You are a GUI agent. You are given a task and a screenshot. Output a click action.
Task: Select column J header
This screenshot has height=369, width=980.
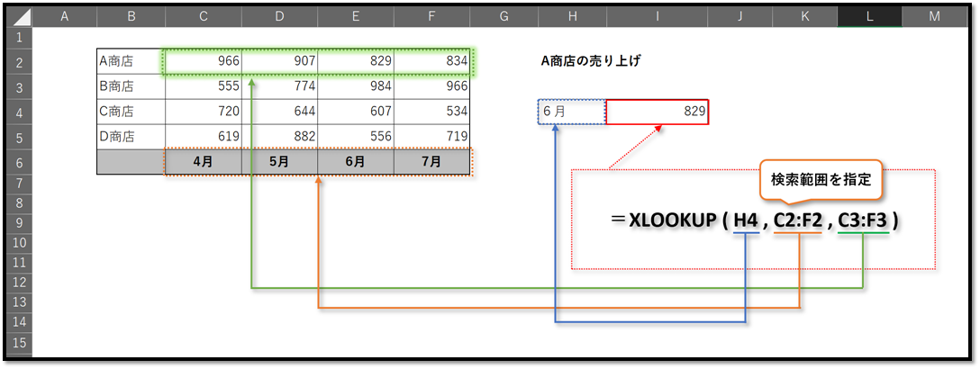point(740,17)
